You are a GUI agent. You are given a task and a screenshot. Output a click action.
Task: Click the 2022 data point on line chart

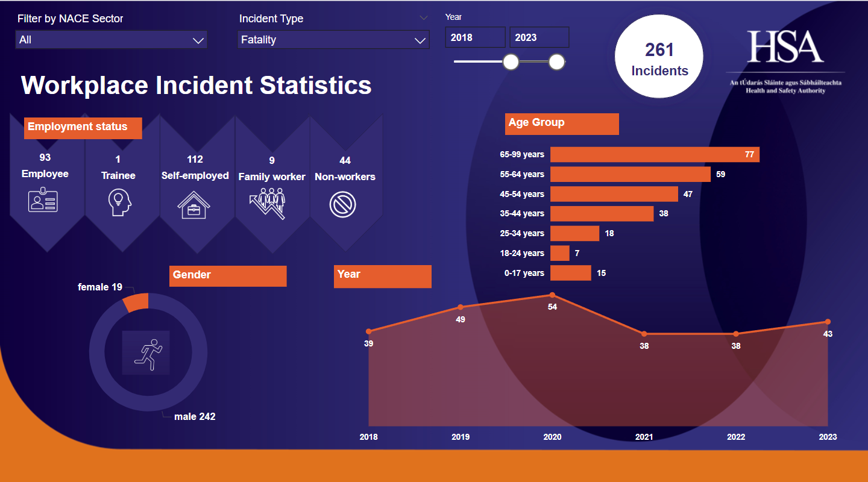pyautogui.click(x=736, y=334)
